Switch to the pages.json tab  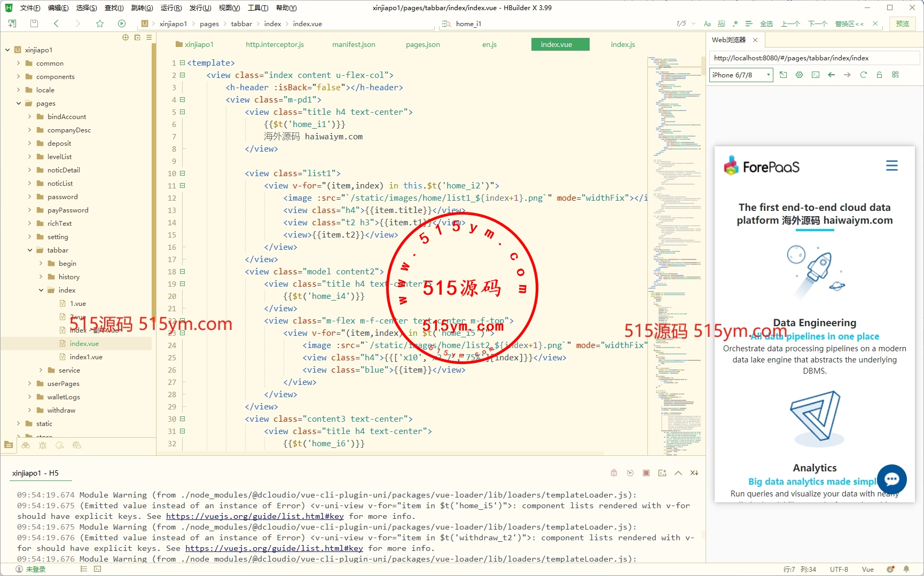coord(422,44)
